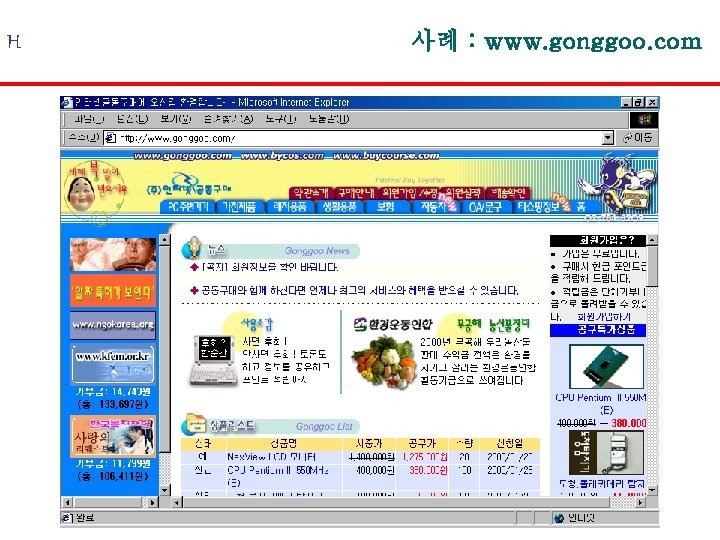Select the PC주변기기 category tab
Viewport: 720px width, 540px height.
188,207
